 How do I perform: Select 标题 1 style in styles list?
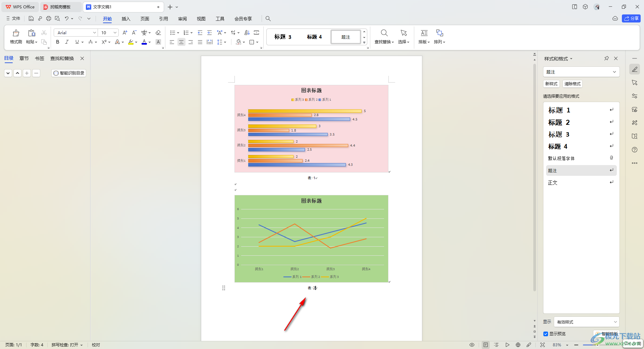(x=559, y=110)
